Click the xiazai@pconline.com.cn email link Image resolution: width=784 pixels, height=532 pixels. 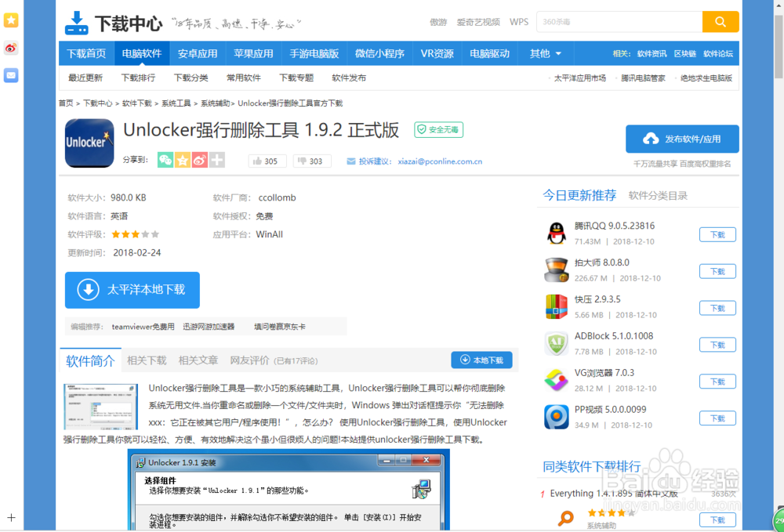coord(440,161)
